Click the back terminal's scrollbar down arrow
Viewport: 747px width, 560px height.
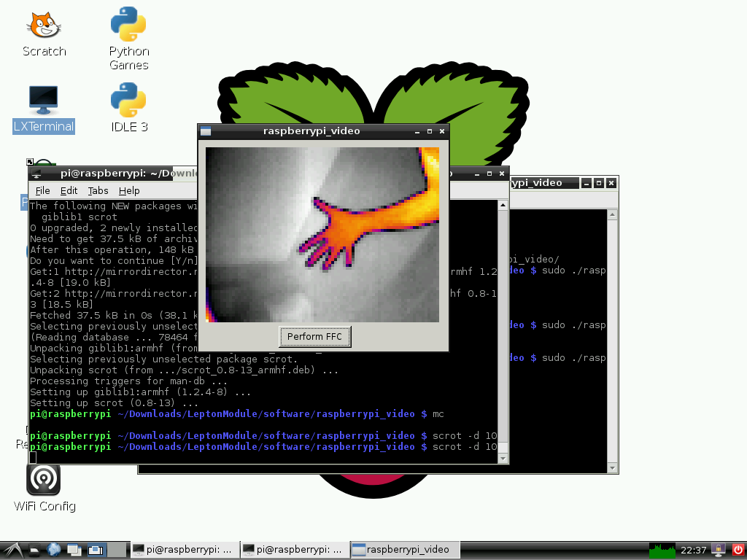tap(613, 468)
